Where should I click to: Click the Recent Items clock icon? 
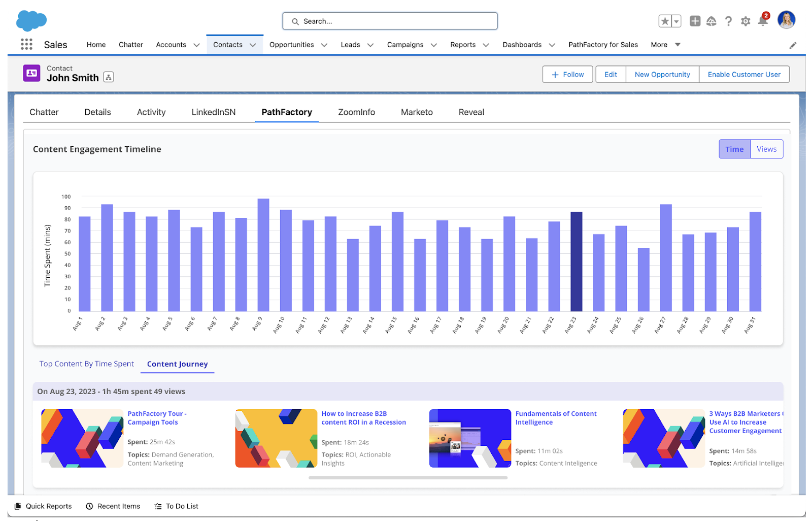[89, 506]
